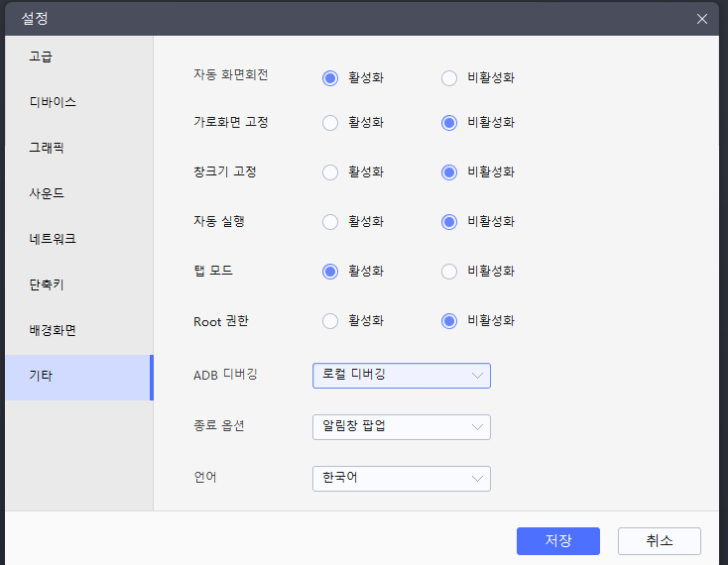Disable 탭 모드 with 비활성화
This screenshot has width=728, height=565.
click(449, 272)
